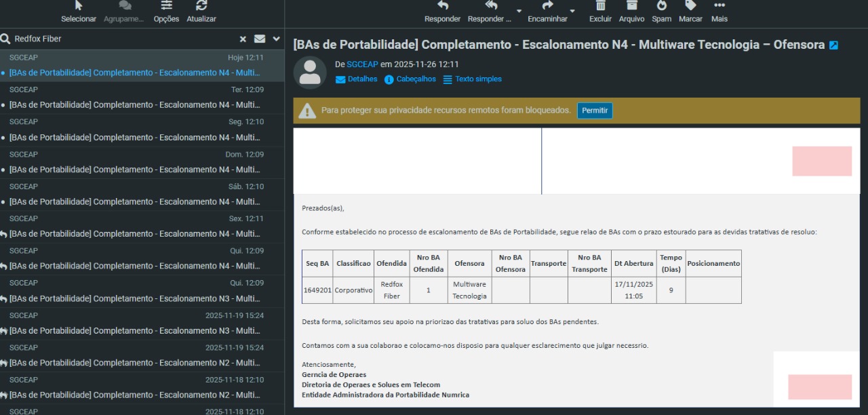Screen dimensions: 868x415
Task: Archive the message using Arquivo
Action: point(631,7)
